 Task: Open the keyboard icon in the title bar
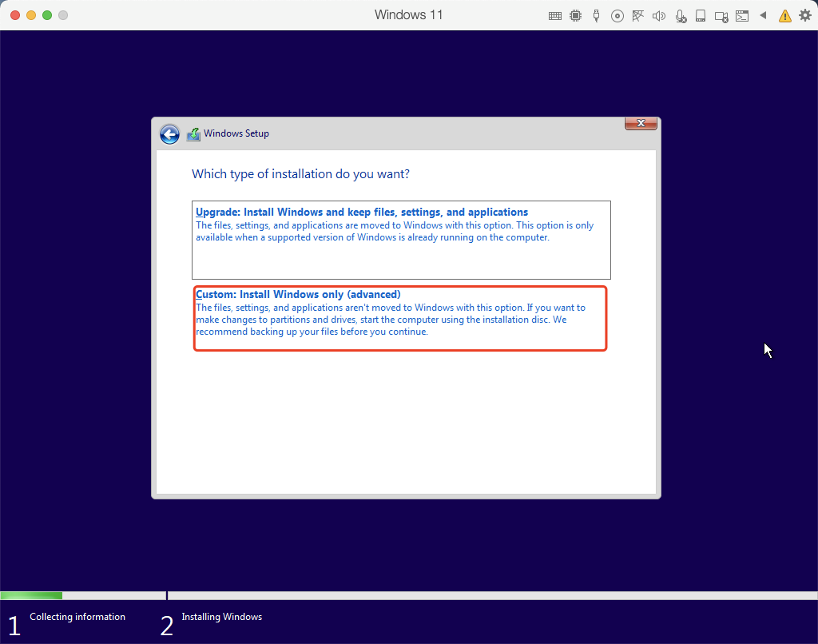click(555, 16)
